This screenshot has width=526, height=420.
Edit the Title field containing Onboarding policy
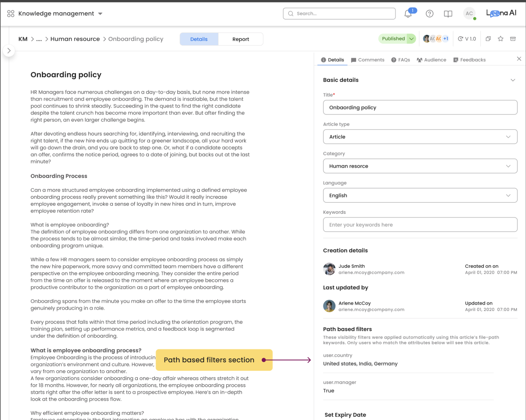click(x=420, y=108)
